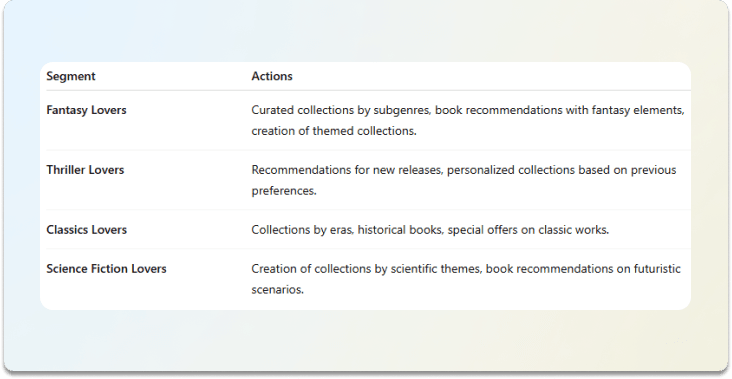The image size is (732, 379).
Task: Select the Science Fiction Lovers segment label
Action: click(x=106, y=269)
